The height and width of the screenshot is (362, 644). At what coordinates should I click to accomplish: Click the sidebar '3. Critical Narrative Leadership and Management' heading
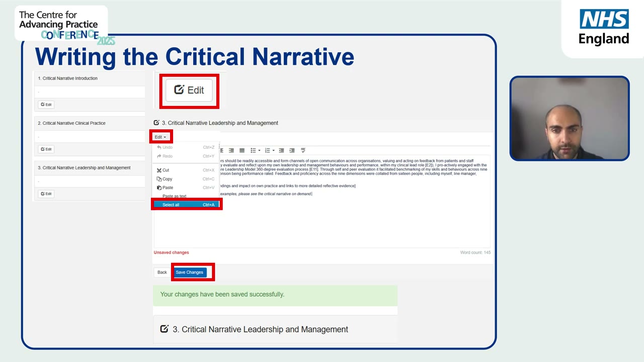point(84,168)
